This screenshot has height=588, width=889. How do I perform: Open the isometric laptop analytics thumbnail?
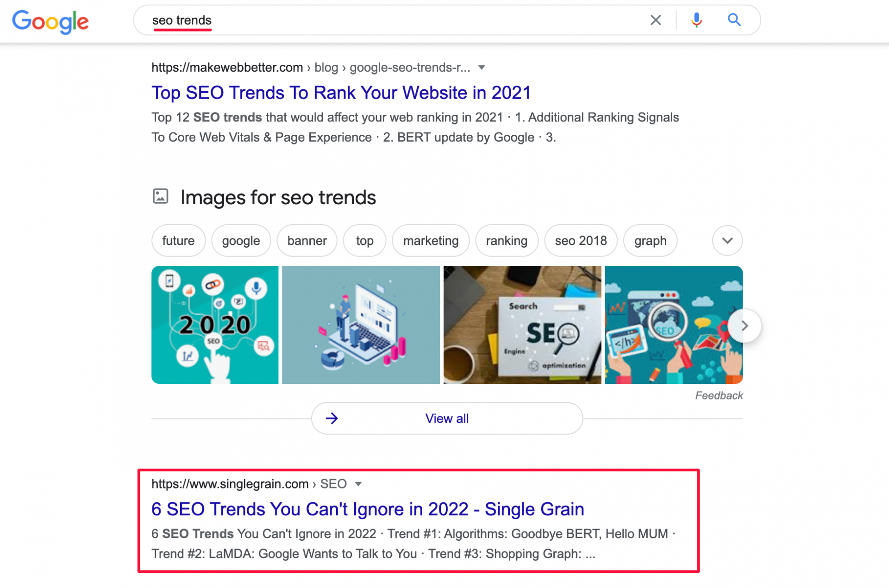[361, 325]
